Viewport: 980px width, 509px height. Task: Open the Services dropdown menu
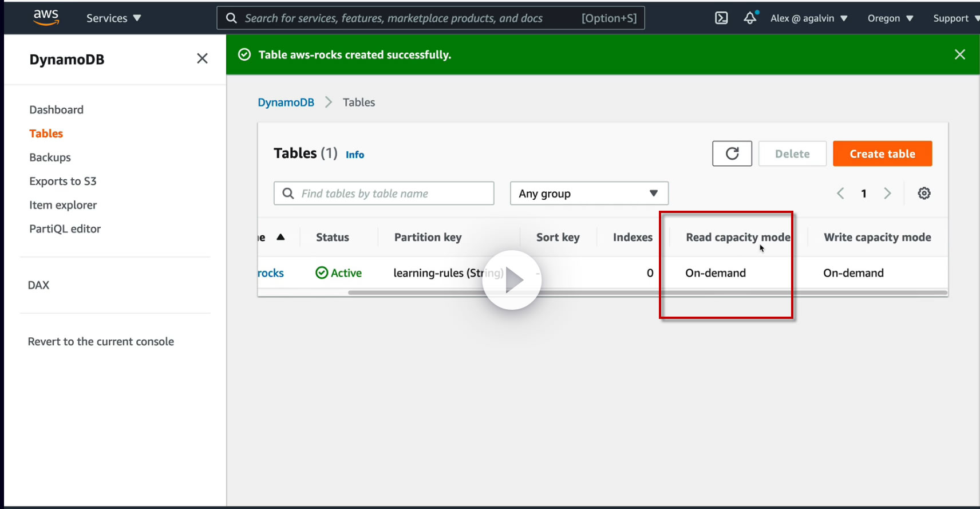(x=113, y=18)
